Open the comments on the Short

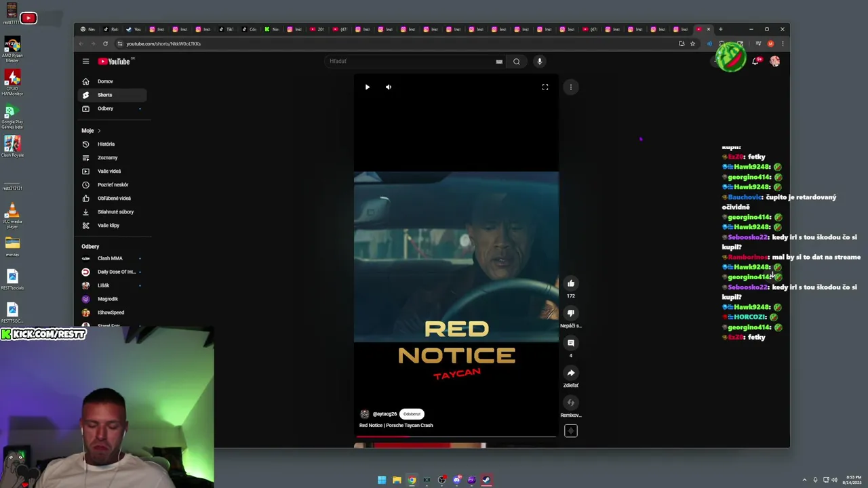571,343
